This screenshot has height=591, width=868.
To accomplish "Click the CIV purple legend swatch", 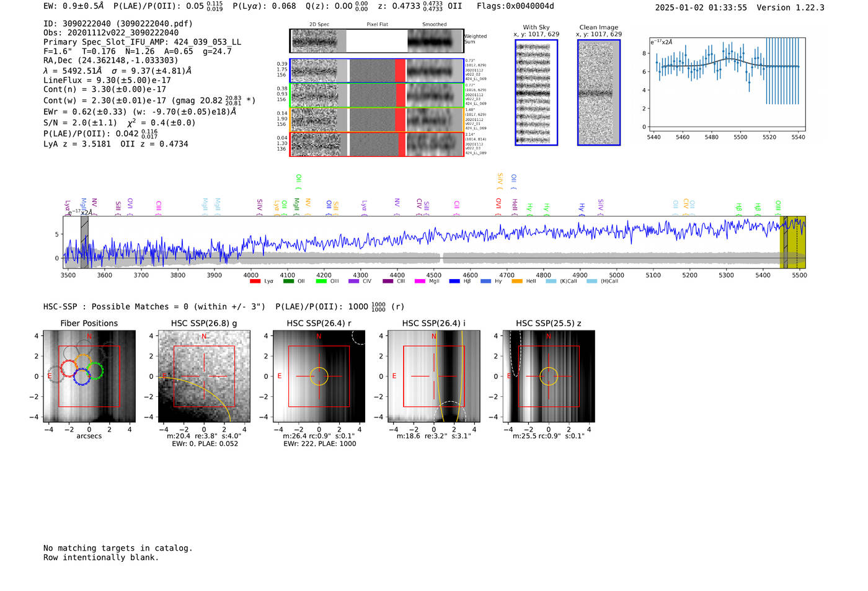I will point(354,282).
